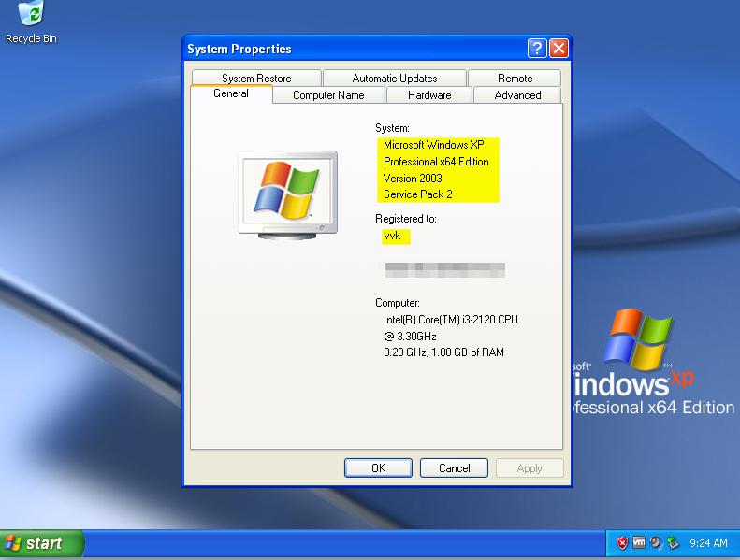Confirm with the OK button
Screen dimensions: 740x560
378,468
